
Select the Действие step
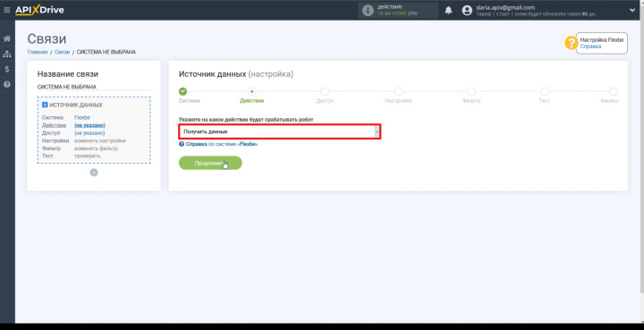point(251,91)
